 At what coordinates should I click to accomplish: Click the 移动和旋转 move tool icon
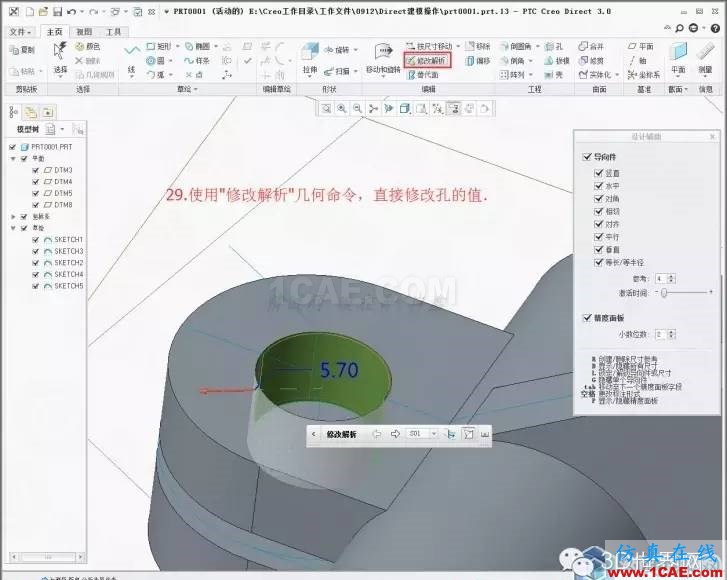click(383, 51)
